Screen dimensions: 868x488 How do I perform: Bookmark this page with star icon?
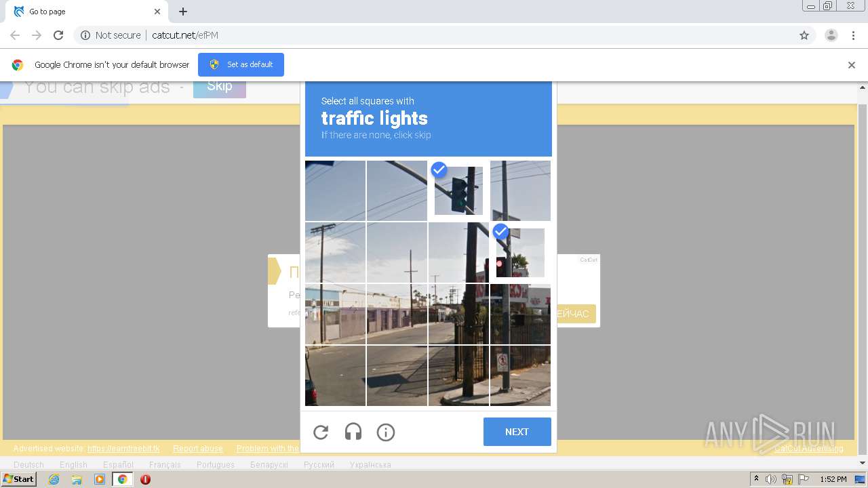click(804, 35)
